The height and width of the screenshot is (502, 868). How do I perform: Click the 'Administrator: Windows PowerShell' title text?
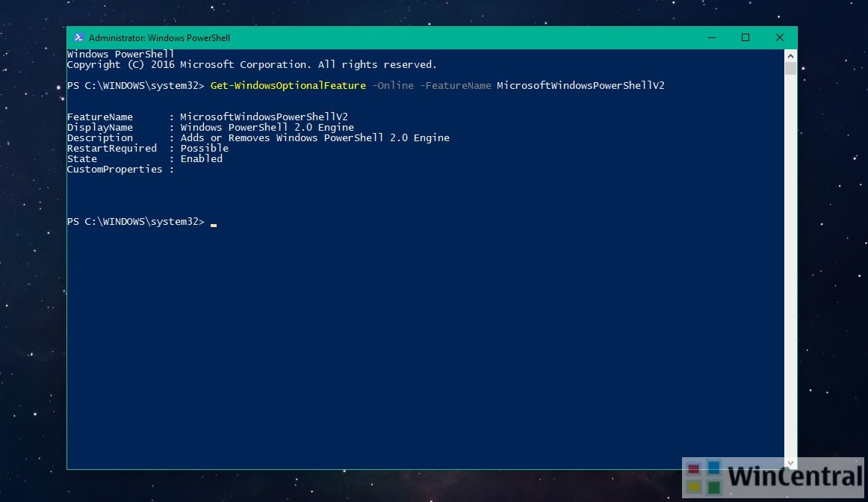pos(159,38)
